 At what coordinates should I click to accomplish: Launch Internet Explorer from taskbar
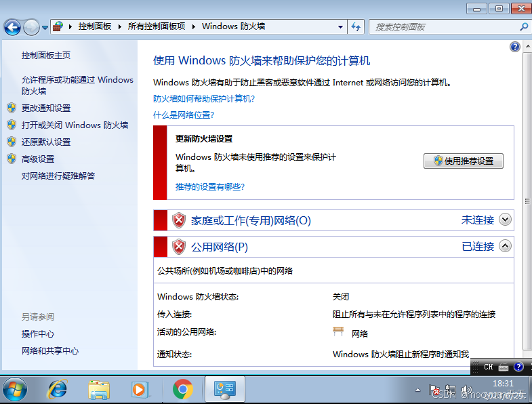[58, 389]
